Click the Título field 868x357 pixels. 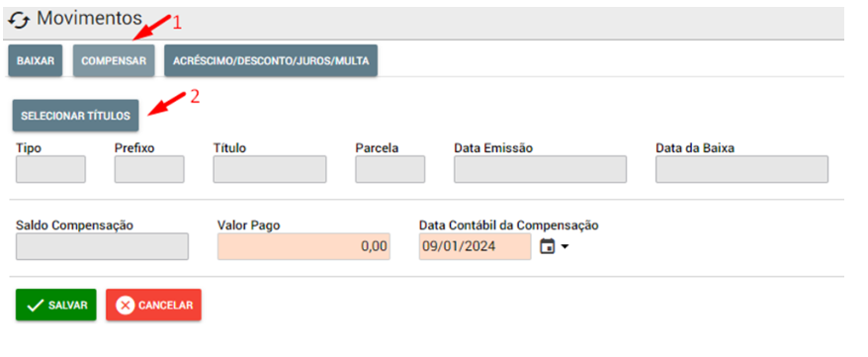point(270,169)
